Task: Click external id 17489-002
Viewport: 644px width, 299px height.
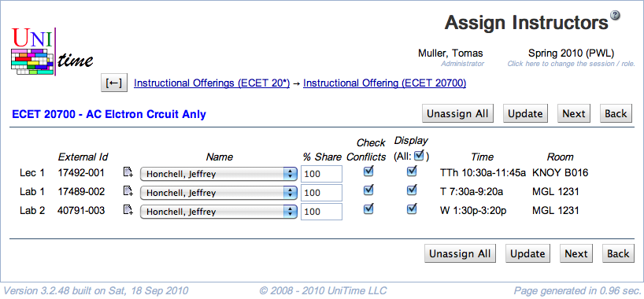Action: coord(81,192)
